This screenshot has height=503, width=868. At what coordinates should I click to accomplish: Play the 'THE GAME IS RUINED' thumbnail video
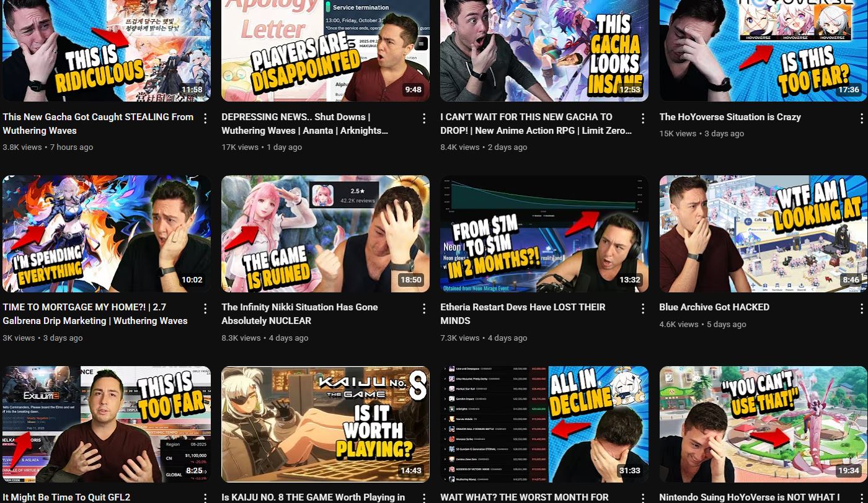[325, 234]
